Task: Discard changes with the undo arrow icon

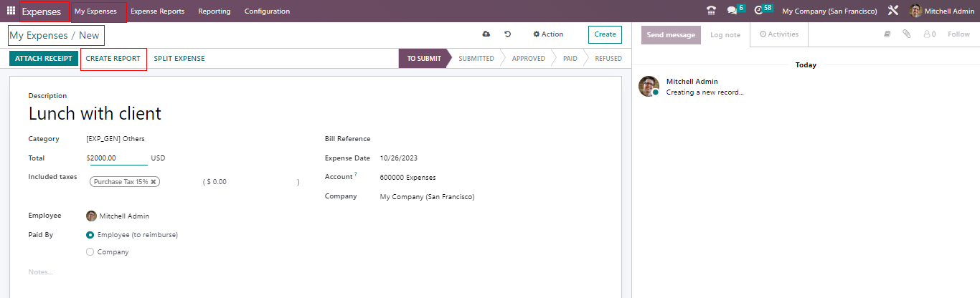Action: 508,34
